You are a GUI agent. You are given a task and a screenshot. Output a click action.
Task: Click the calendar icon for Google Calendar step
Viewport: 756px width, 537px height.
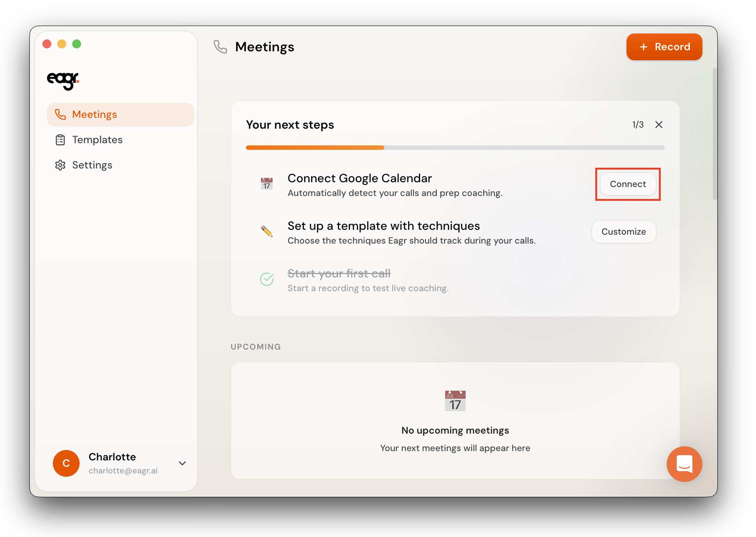click(267, 184)
